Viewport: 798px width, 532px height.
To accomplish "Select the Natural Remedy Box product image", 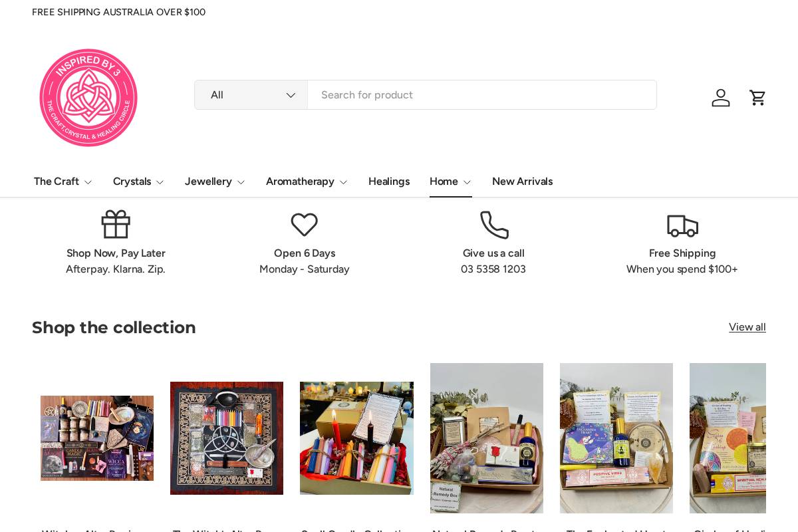I will (487, 438).
